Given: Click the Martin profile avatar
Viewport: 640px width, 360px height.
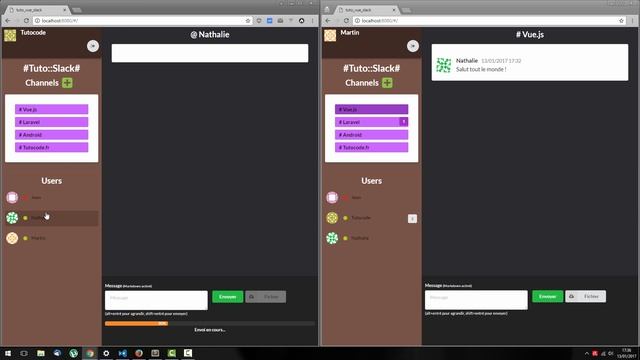Looking at the screenshot, I should point(330,36).
